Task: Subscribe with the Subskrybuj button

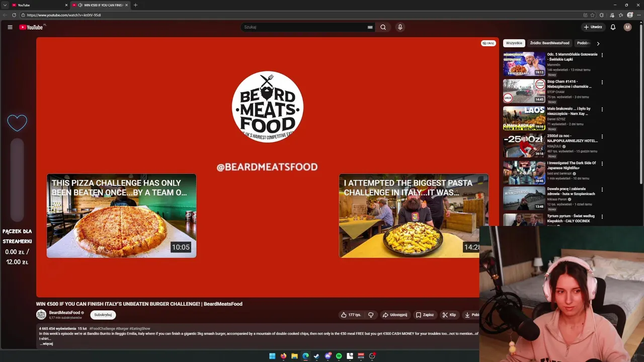Action: 103,315
